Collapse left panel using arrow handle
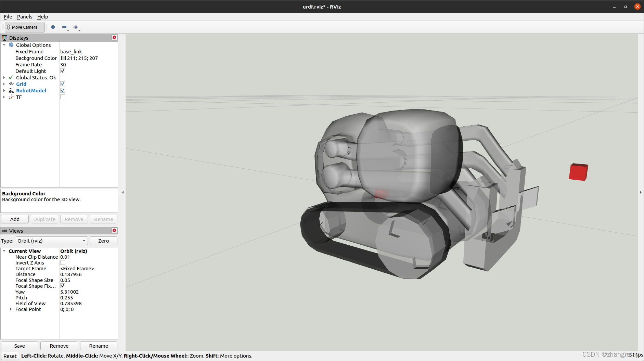The image size is (644, 361). tap(123, 192)
